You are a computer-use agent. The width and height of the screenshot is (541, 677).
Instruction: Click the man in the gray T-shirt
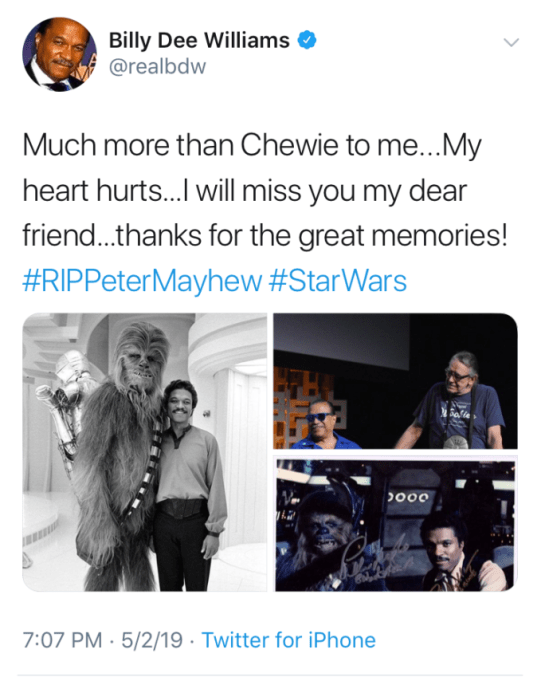pos(458,402)
